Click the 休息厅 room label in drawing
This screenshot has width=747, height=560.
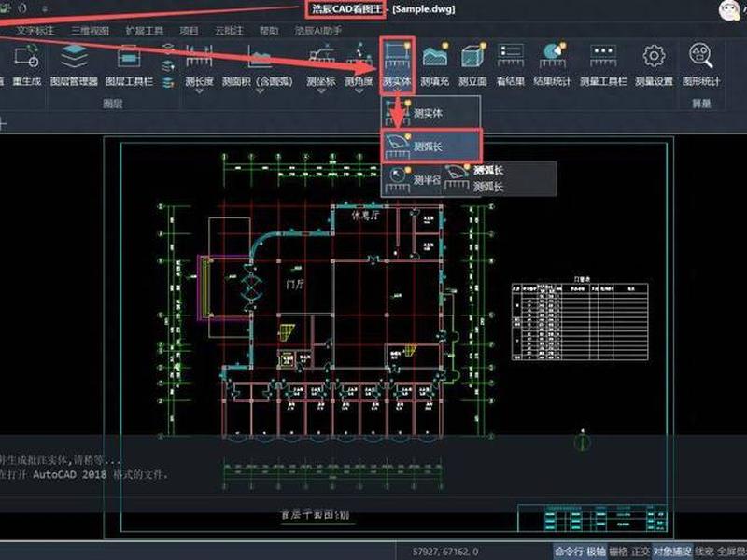(365, 216)
